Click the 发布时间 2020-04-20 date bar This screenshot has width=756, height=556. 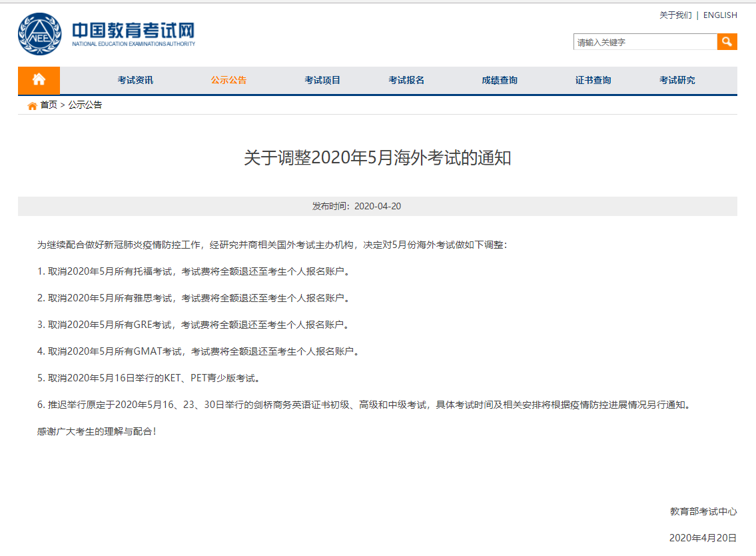377,206
